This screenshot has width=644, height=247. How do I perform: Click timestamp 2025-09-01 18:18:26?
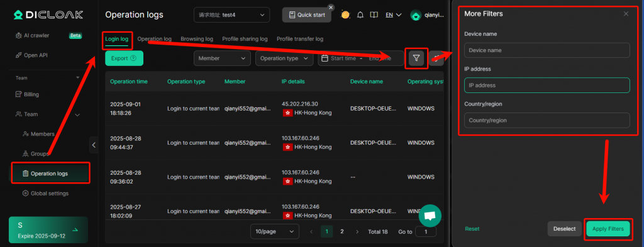pos(125,108)
